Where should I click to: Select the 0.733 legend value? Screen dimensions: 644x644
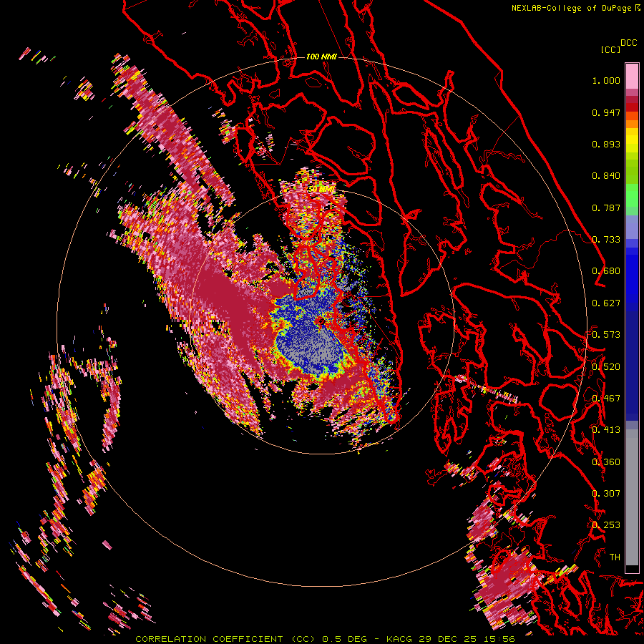[x=606, y=240]
